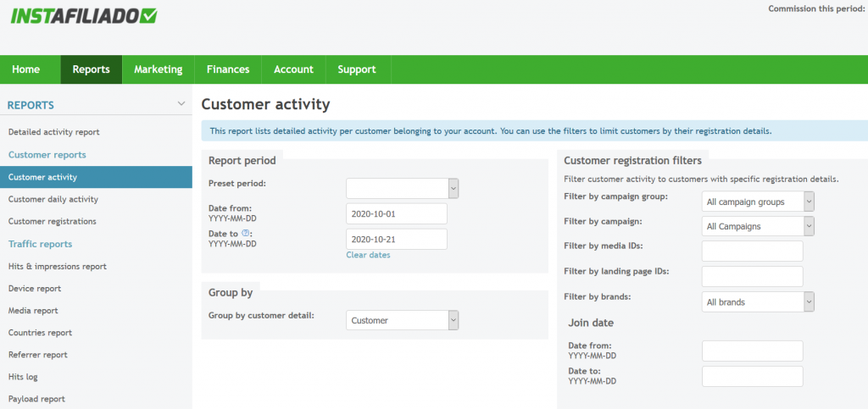
Task: Open the Support menu item
Action: click(357, 69)
